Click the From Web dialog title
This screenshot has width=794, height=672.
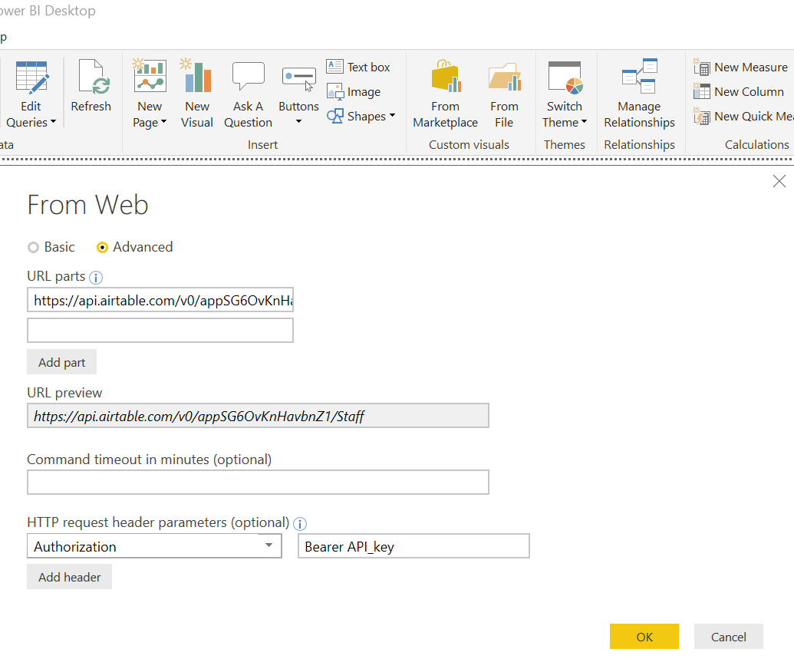[87, 205]
